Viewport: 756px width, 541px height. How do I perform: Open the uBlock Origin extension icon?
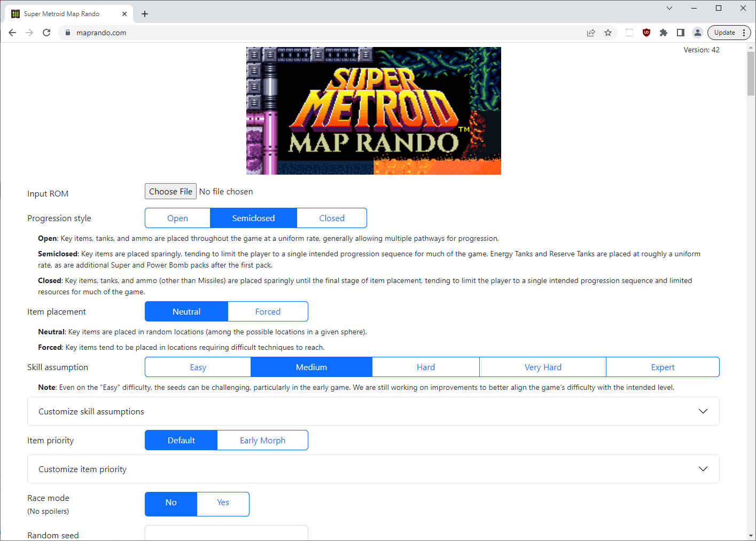[x=646, y=33]
